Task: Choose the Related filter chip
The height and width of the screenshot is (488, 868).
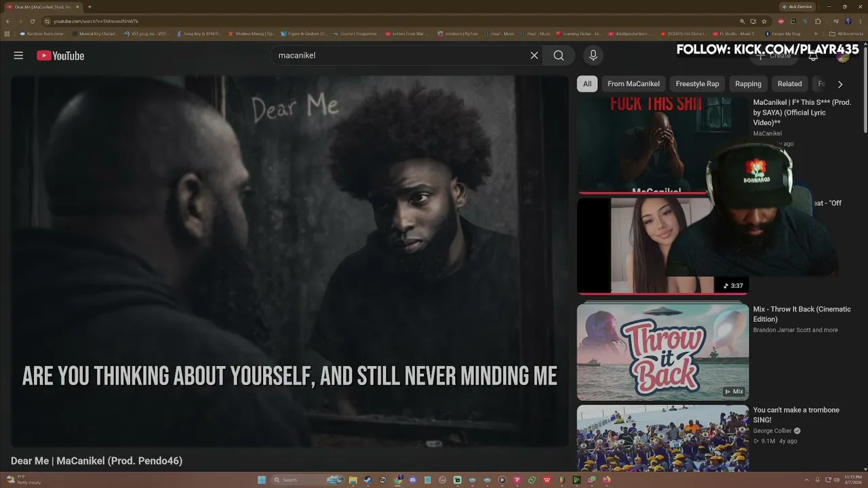Action: tap(789, 84)
